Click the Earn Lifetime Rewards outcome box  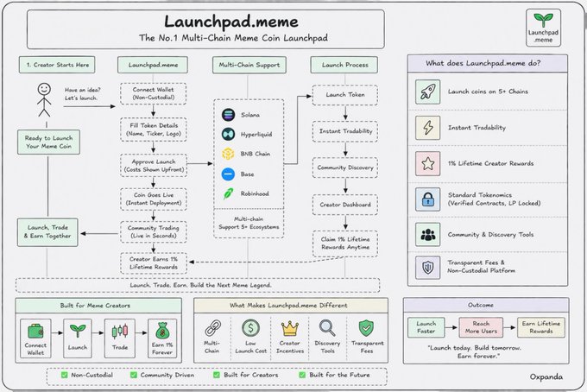click(x=540, y=327)
